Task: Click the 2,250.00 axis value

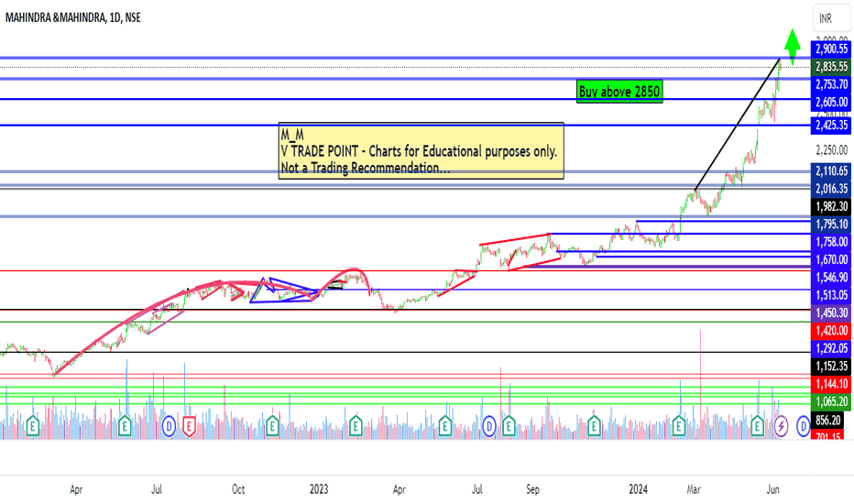Action: [831, 150]
